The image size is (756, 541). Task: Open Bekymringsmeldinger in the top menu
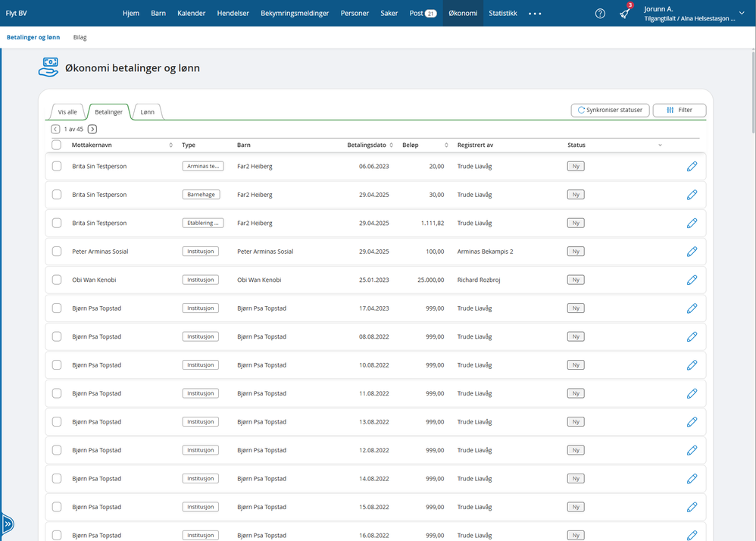coord(295,14)
